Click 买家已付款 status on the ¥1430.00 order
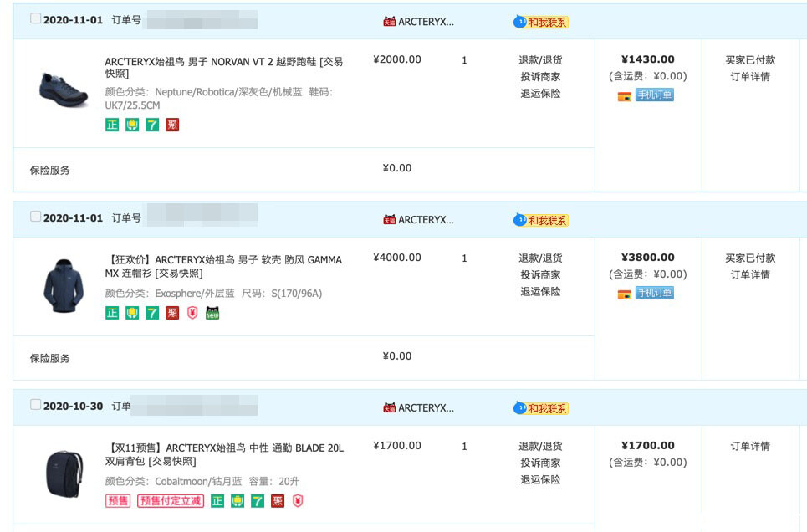This screenshot has height=532, width=807. click(x=750, y=60)
